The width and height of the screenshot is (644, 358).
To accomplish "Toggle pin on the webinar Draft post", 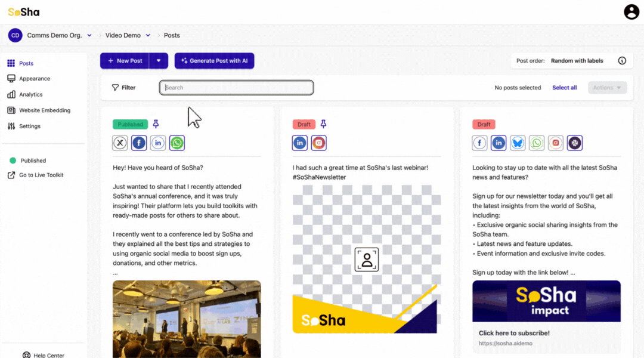I will (323, 124).
